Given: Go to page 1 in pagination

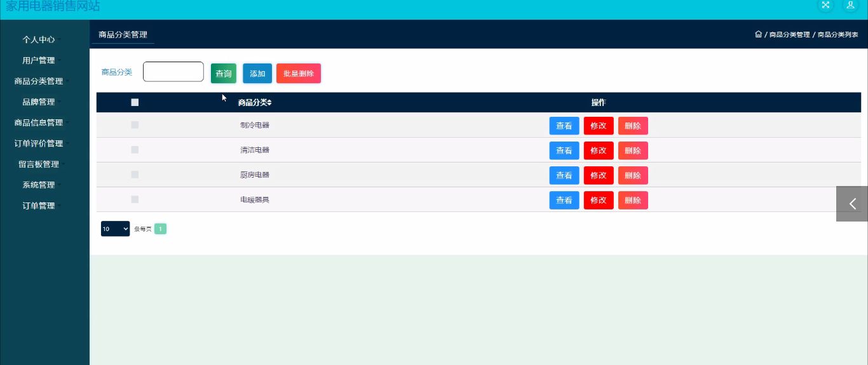Looking at the screenshot, I should 160,229.
